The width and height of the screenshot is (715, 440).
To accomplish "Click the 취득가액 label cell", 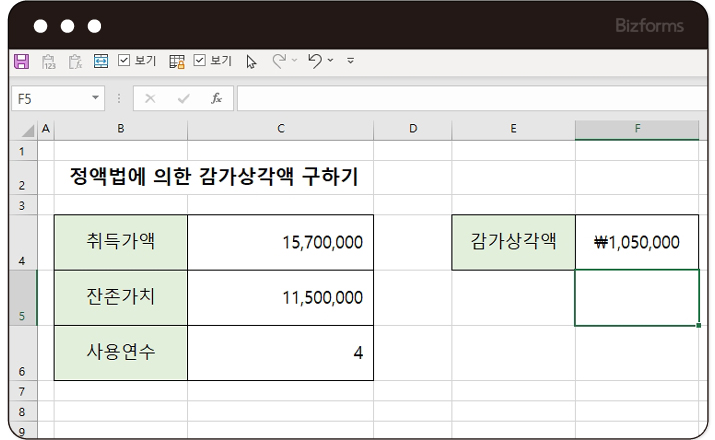I will (x=121, y=242).
